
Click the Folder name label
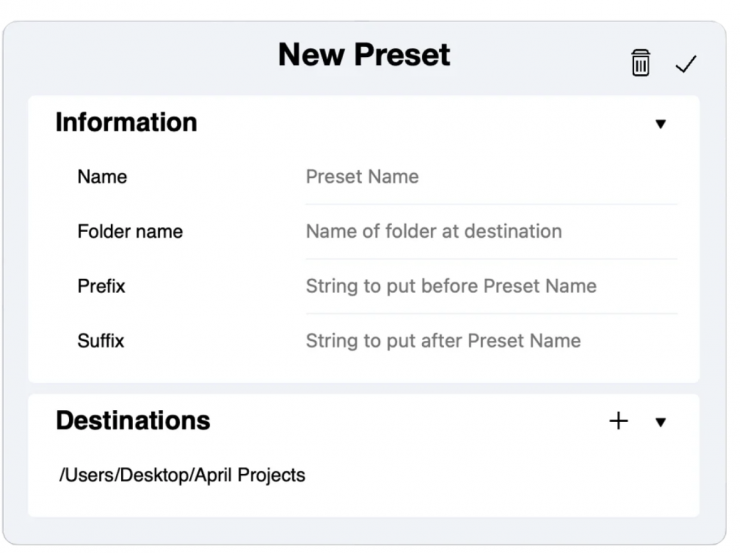[x=130, y=232]
